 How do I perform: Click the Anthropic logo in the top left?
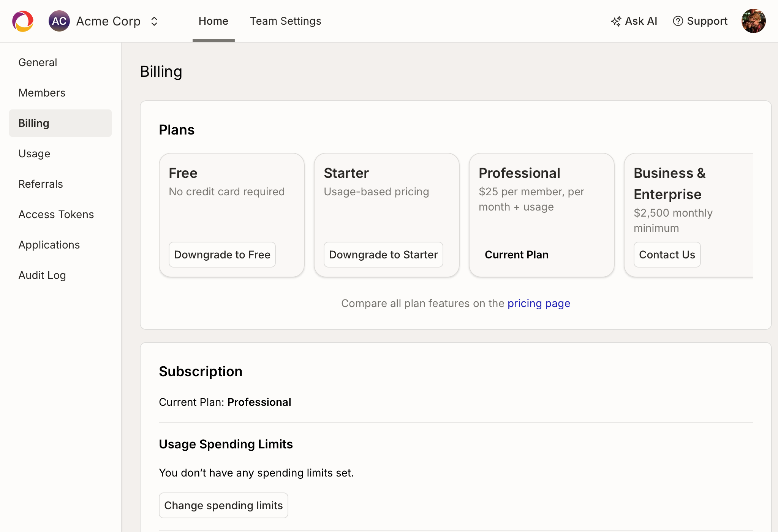click(22, 21)
